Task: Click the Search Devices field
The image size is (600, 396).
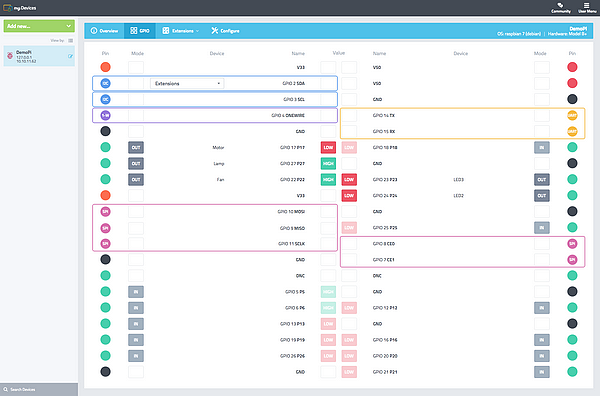Action: (x=39, y=389)
